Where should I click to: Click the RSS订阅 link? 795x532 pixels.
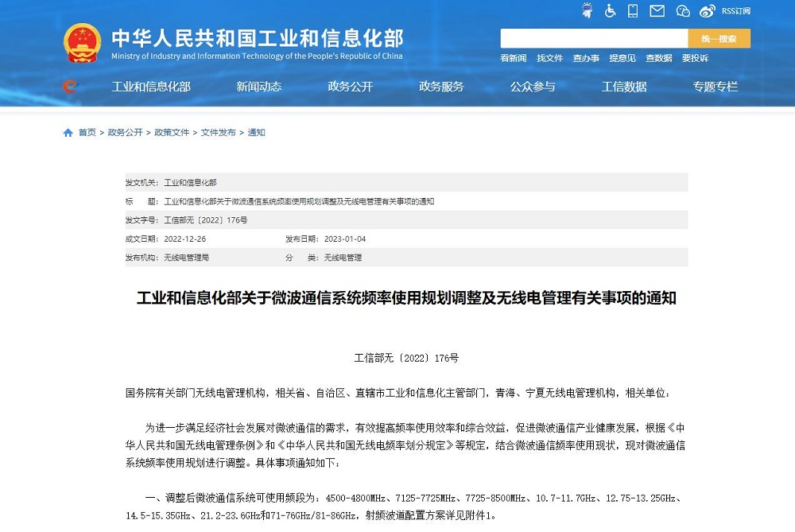coord(735,11)
